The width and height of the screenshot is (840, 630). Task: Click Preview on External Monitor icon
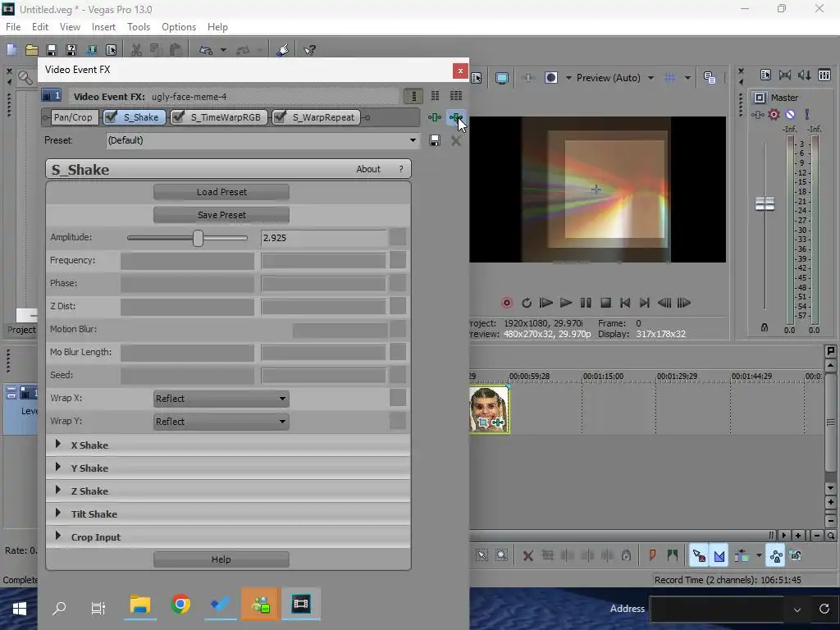pos(502,78)
